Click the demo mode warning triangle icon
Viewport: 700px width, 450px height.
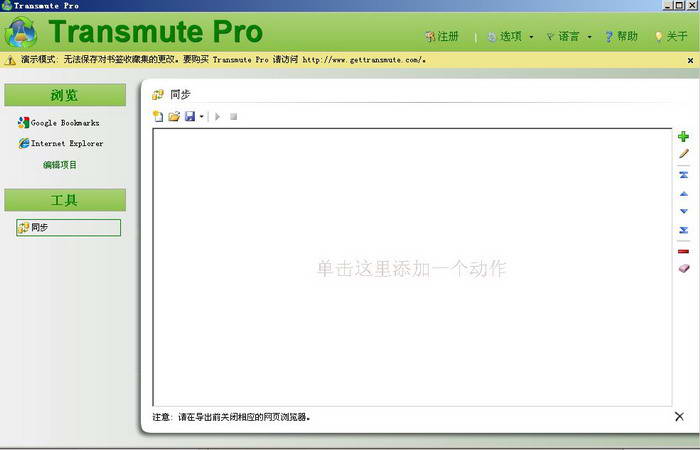10,60
